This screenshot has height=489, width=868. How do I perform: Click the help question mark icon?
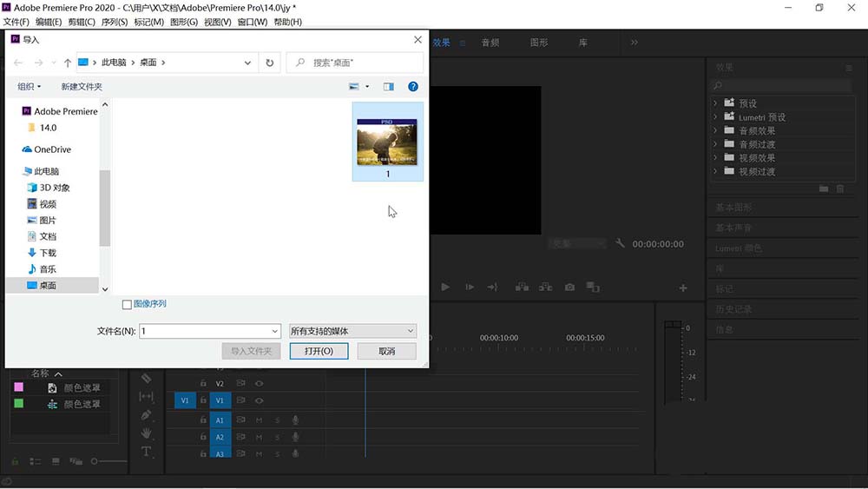pos(413,87)
